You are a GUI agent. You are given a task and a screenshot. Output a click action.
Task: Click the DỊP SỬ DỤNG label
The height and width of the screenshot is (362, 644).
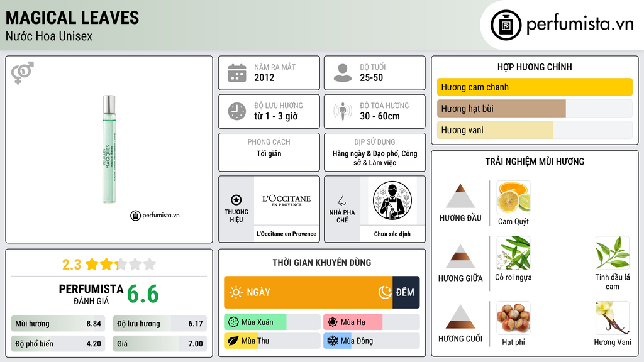tap(375, 141)
